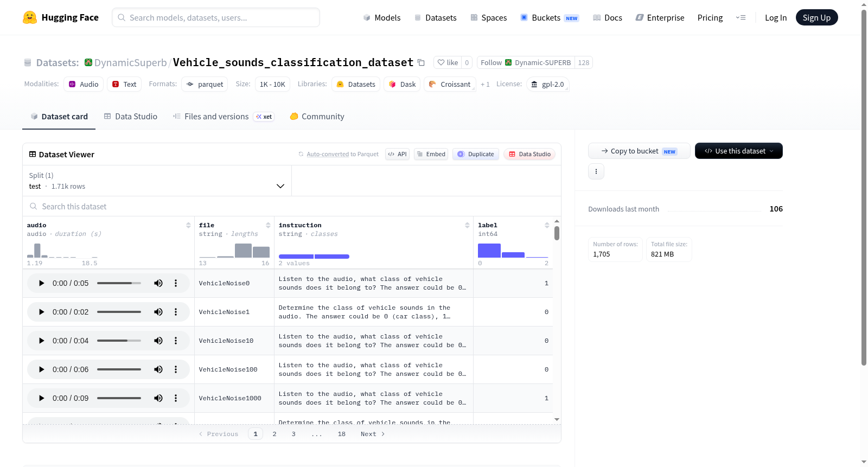Expand the extra navigation menu icon
868x467 pixels.
point(741,17)
